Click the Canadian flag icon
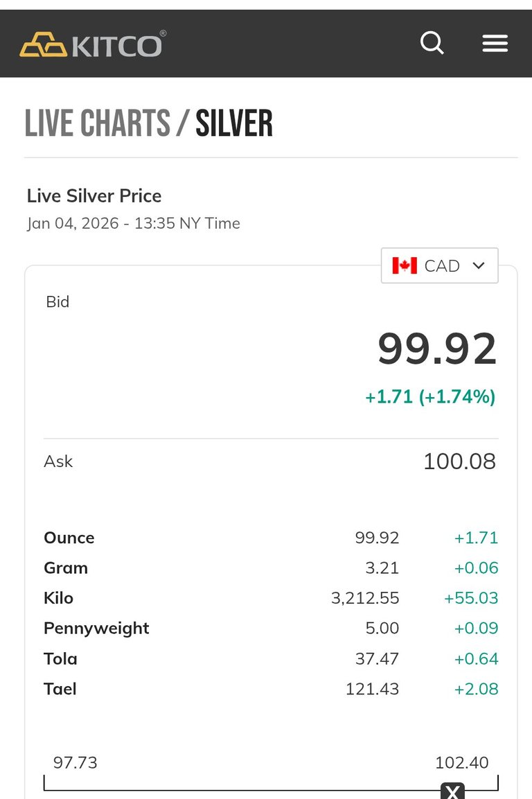Image resolution: width=532 pixels, height=799 pixels. point(405,265)
